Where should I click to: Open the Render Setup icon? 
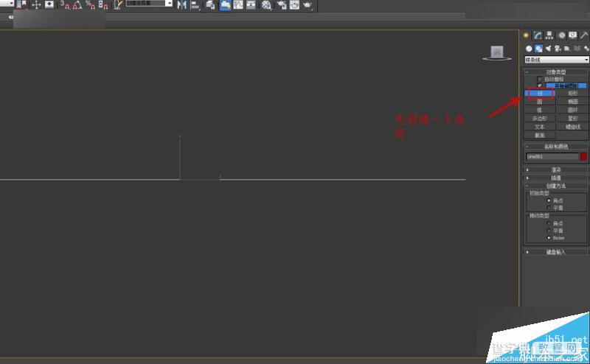(x=282, y=5)
